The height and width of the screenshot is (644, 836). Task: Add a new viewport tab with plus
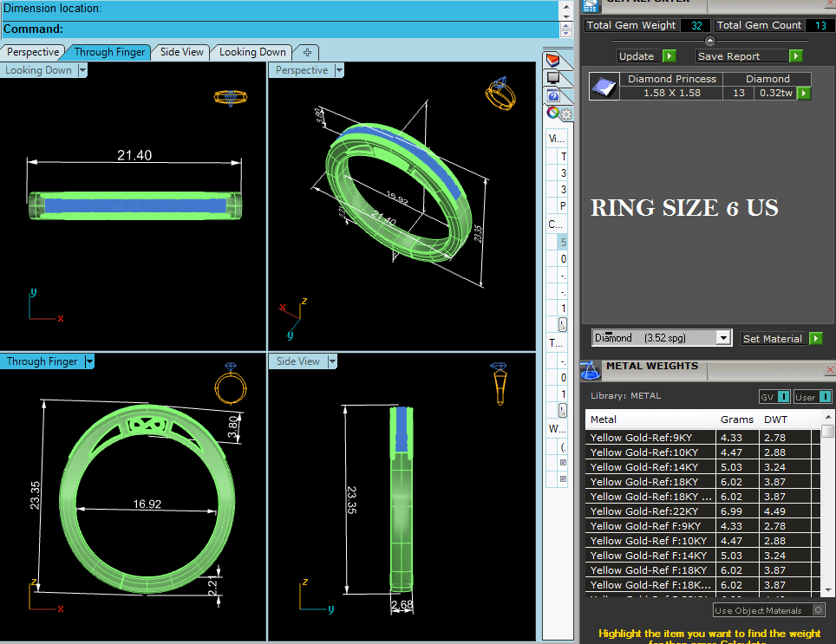pos(307,52)
